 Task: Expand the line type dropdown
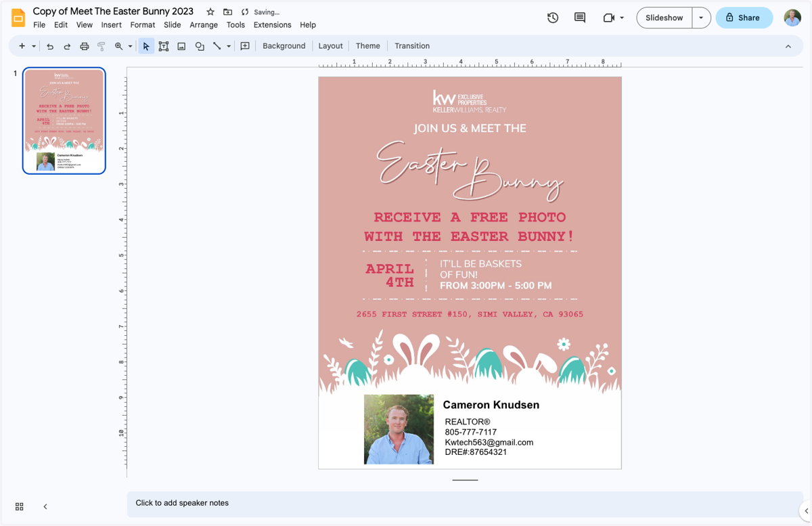tap(229, 46)
